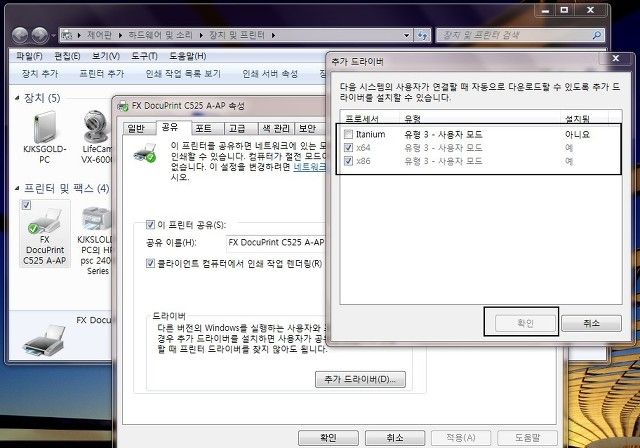Open the 보기(V) menu

pos(106,56)
